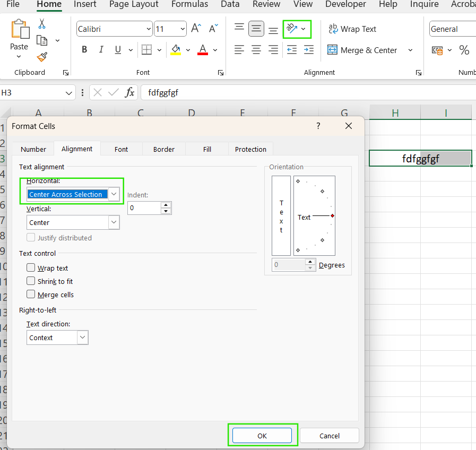Screen dimensions: 476x450
Task: Toggle Italic formatting
Action: tap(101, 49)
